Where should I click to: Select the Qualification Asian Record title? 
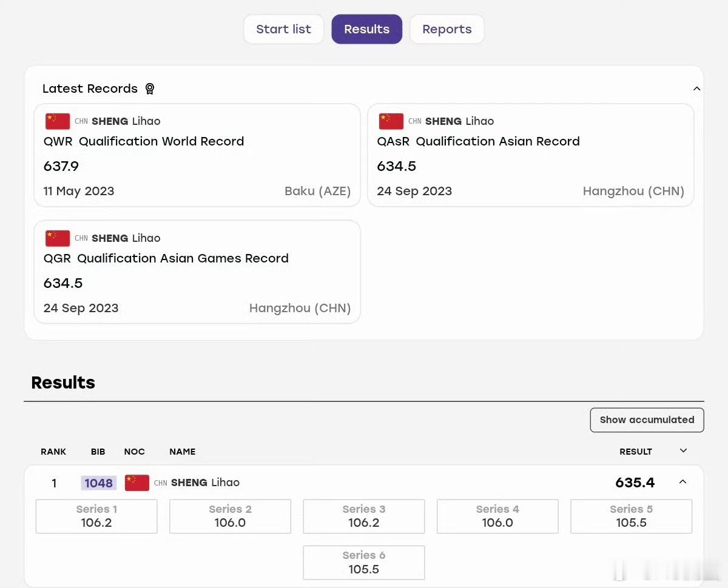point(498,141)
